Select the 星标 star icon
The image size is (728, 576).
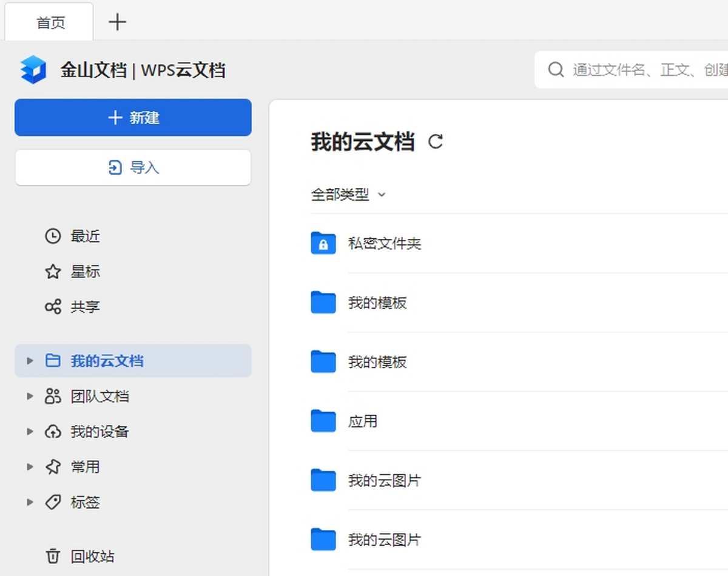click(53, 272)
